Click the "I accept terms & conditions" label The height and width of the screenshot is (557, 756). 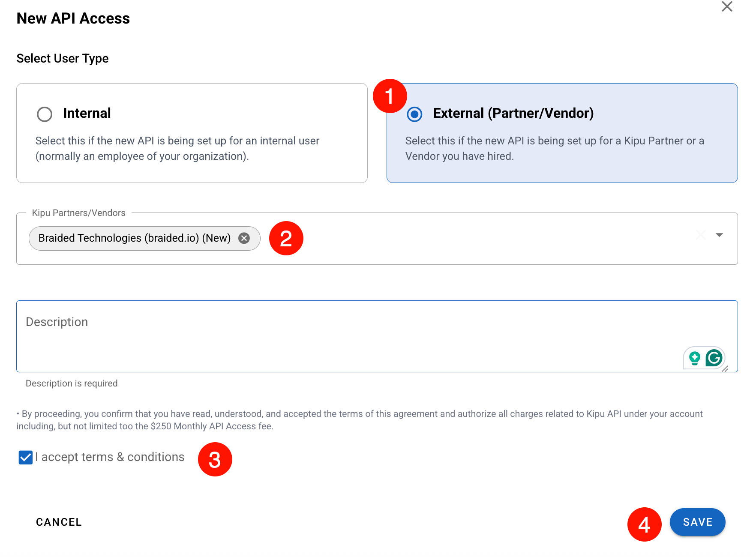[x=110, y=457]
